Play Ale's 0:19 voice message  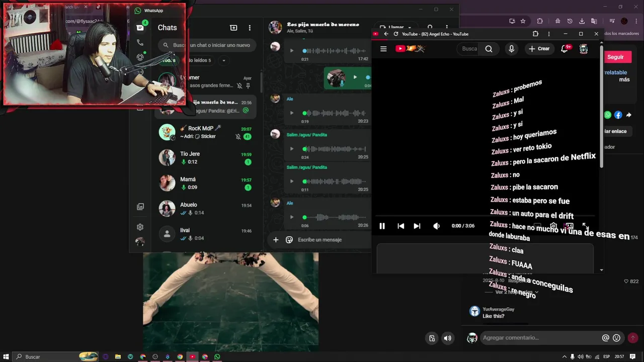(x=291, y=113)
